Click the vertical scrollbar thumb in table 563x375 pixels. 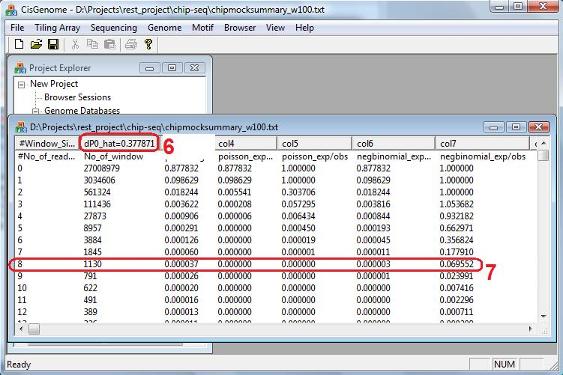544,155
